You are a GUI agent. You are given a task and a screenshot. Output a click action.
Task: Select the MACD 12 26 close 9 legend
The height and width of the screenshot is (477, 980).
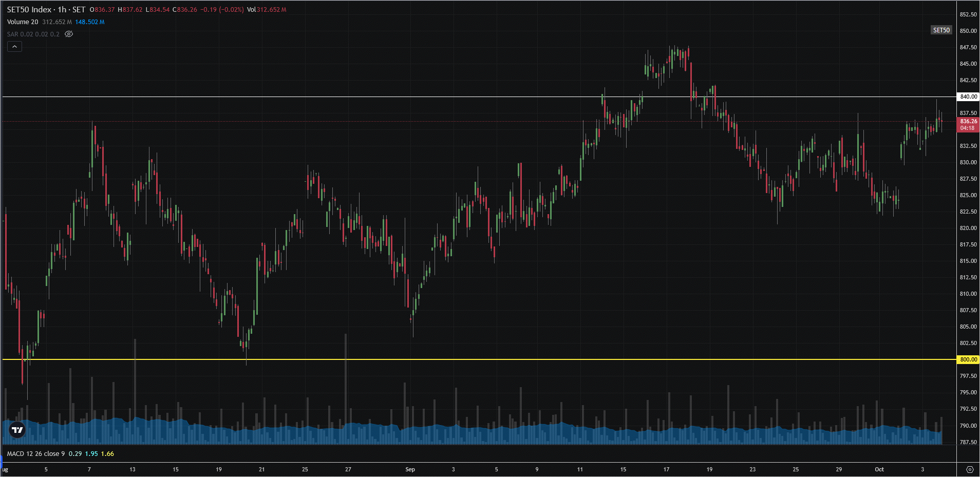pyautogui.click(x=36, y=454)
